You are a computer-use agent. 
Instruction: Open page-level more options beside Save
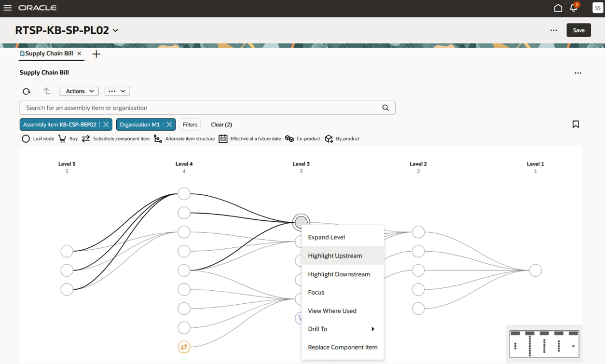[554, 30]
